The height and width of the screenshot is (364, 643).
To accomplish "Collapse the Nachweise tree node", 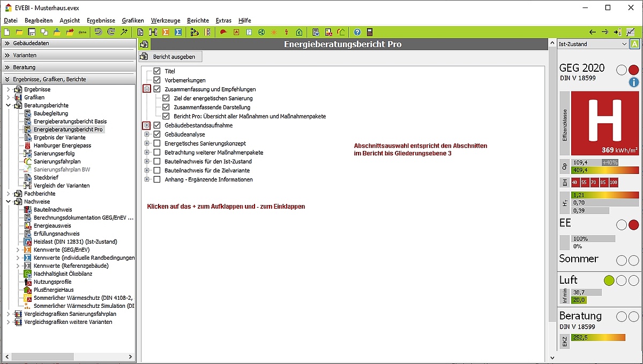I will coord(8,201).
